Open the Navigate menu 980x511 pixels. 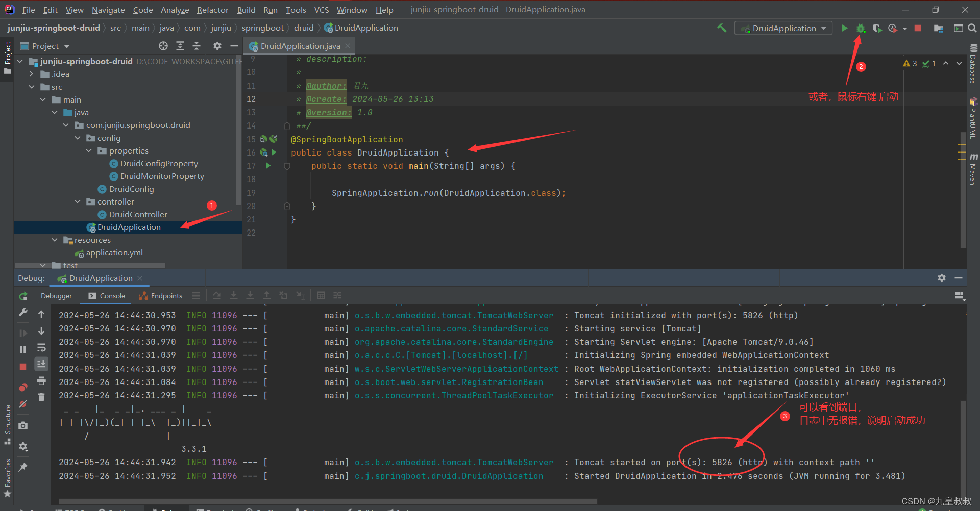(108, 10)
